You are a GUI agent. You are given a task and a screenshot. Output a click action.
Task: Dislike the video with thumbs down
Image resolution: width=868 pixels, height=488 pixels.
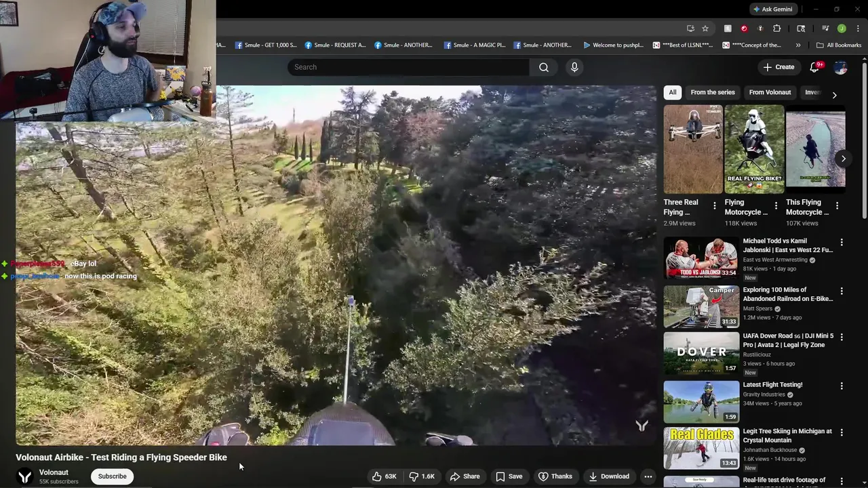[422, 476]
